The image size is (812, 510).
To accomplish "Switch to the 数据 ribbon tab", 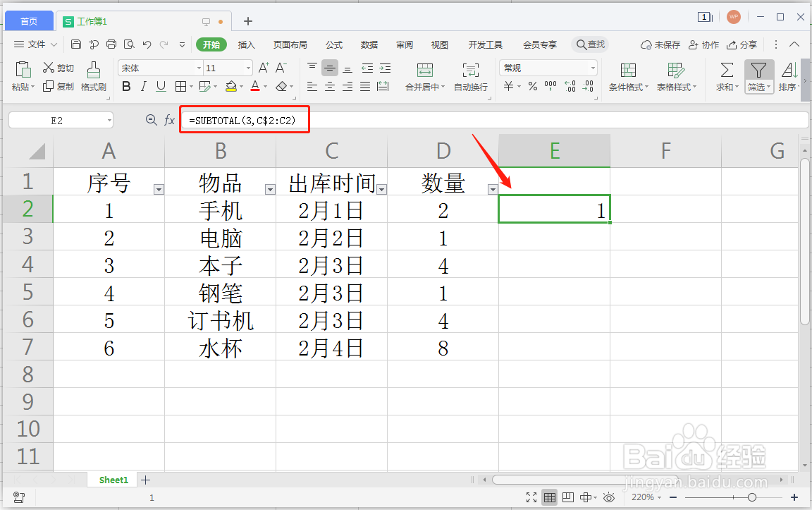I will 369,44.
